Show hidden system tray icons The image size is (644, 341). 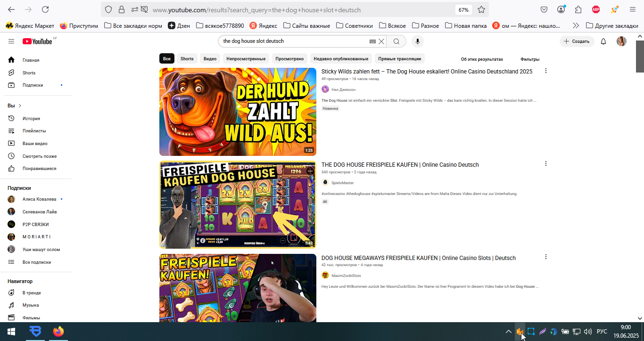pyautogui.click(x=508, y=332)
